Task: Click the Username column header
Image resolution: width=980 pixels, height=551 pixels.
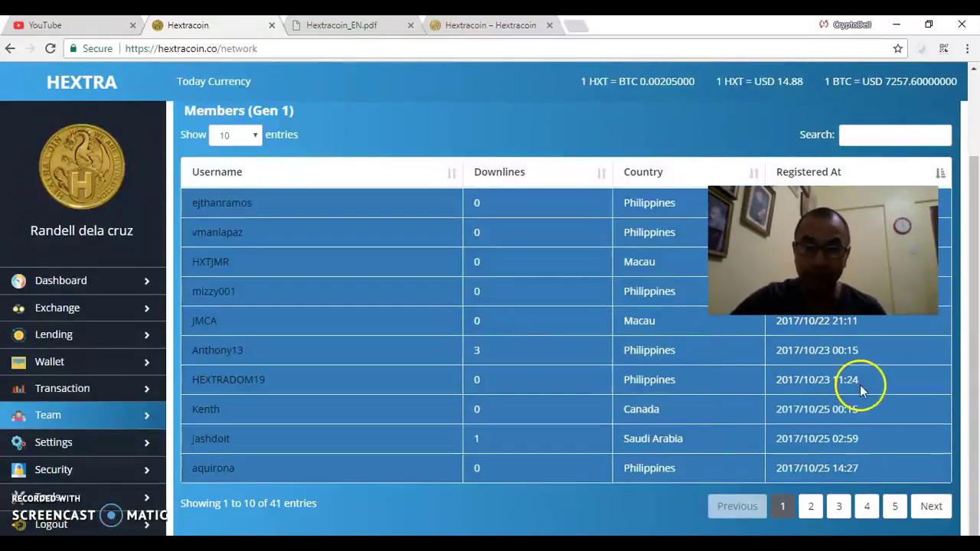Action: [322, 172]
